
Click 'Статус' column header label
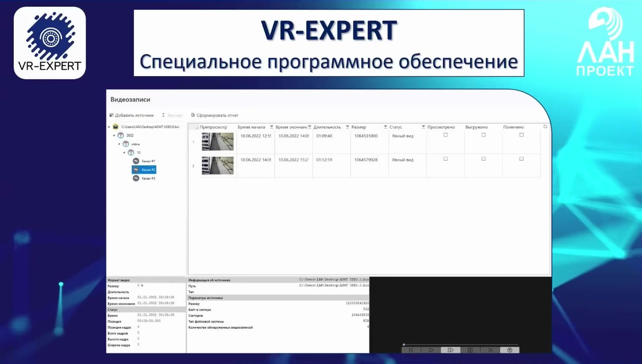[396, 127]
